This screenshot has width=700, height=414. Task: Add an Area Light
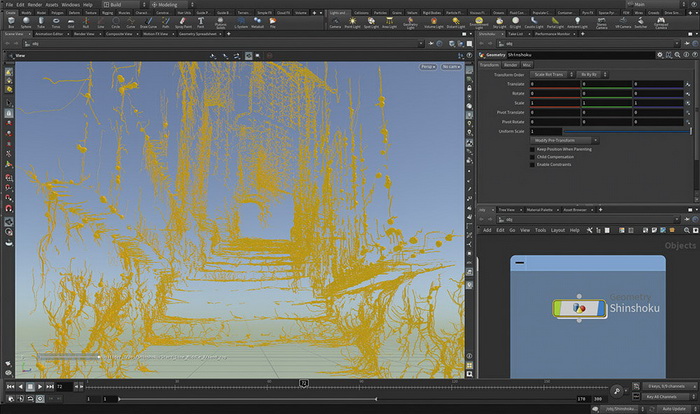[389, 23]
